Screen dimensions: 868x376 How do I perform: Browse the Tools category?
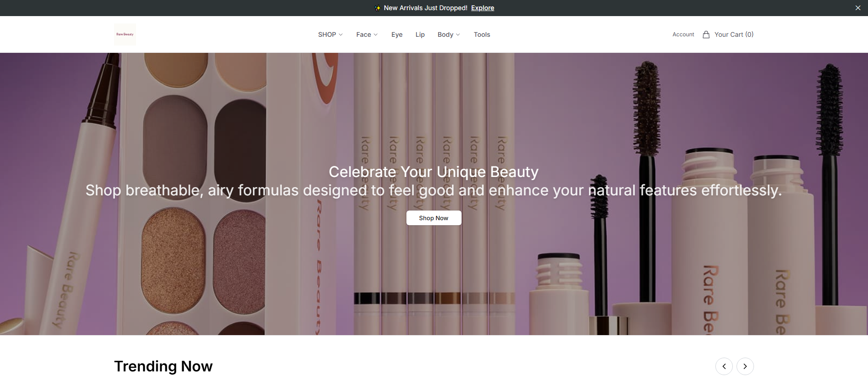coord(482,34)
